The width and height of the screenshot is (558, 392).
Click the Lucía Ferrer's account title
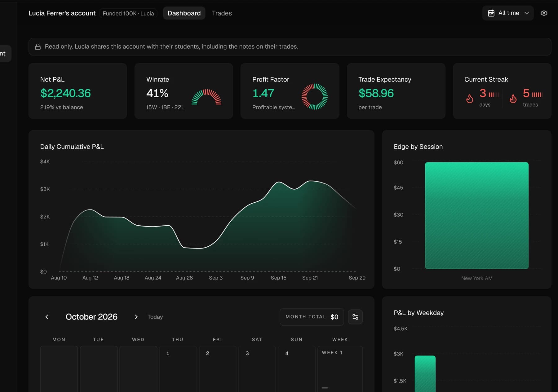point(62,13)
